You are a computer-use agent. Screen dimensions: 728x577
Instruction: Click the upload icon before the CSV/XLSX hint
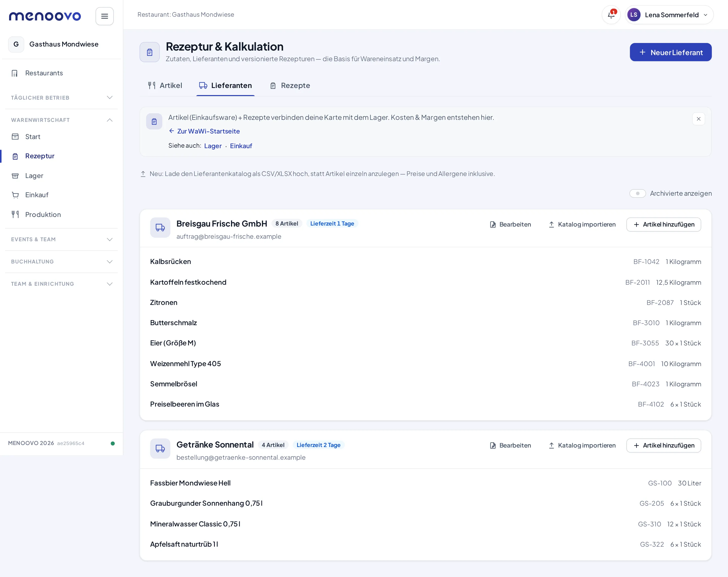[x=143, y=174]
